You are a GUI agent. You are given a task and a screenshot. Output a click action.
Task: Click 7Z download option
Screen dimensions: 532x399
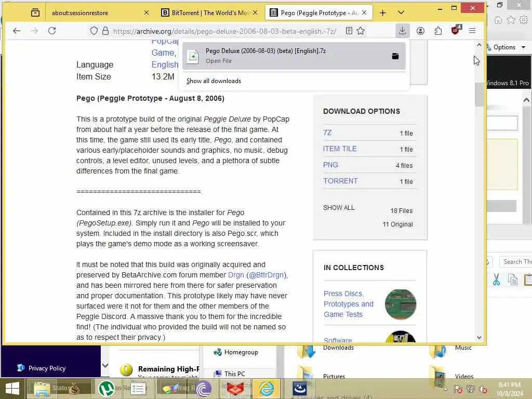click(x=327, y=133)
